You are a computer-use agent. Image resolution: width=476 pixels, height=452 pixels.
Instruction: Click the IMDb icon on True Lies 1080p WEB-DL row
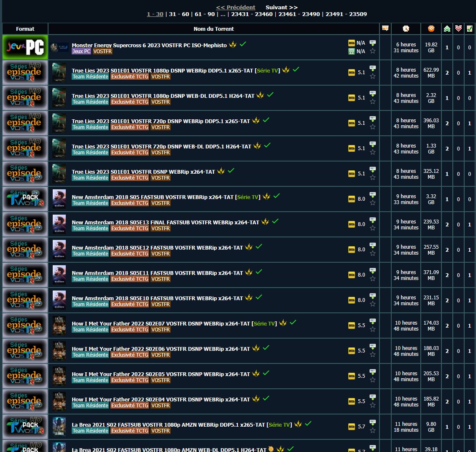(352, 98)
